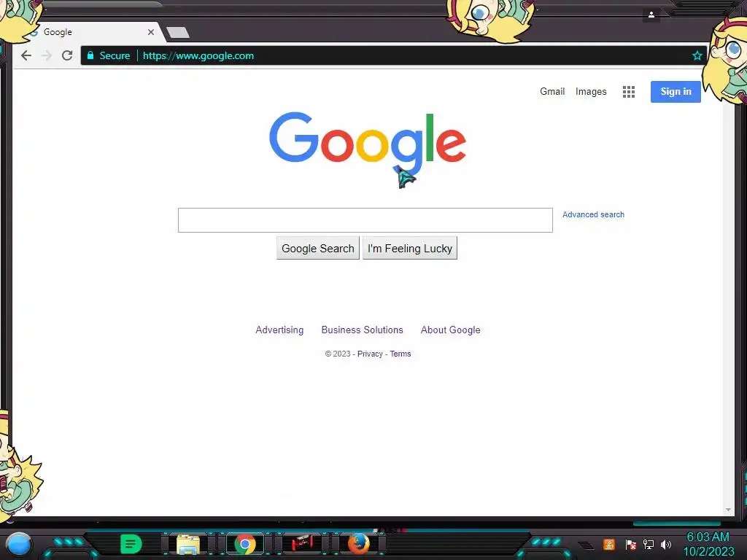The image size is (747, 560).
Task: Open the Chrome profile icon
Action: [651, 15]
